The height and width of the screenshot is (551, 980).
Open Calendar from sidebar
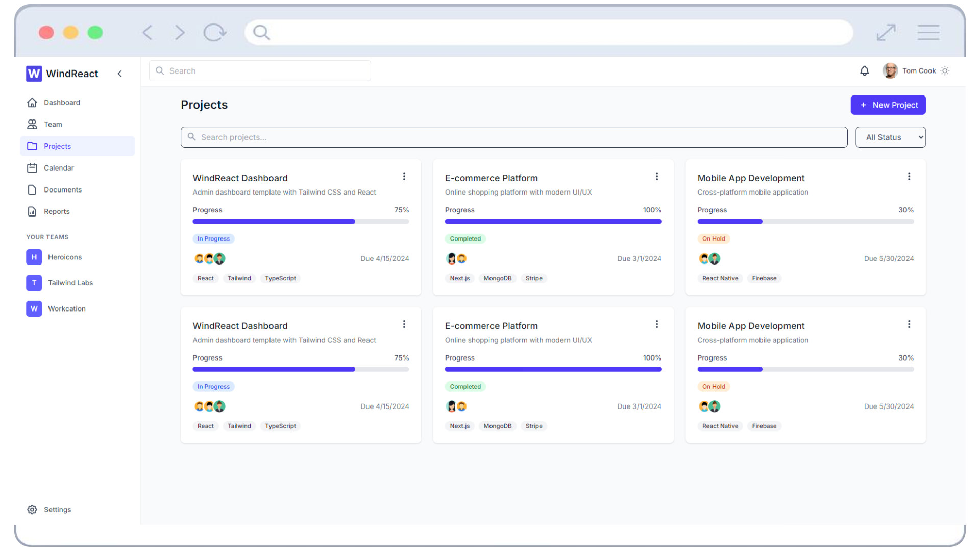(x=77, y=168)
